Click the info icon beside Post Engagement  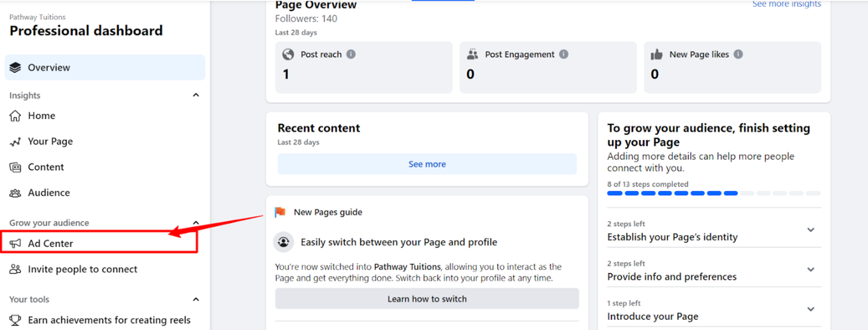pyautogui.click(x=564, y=54)
